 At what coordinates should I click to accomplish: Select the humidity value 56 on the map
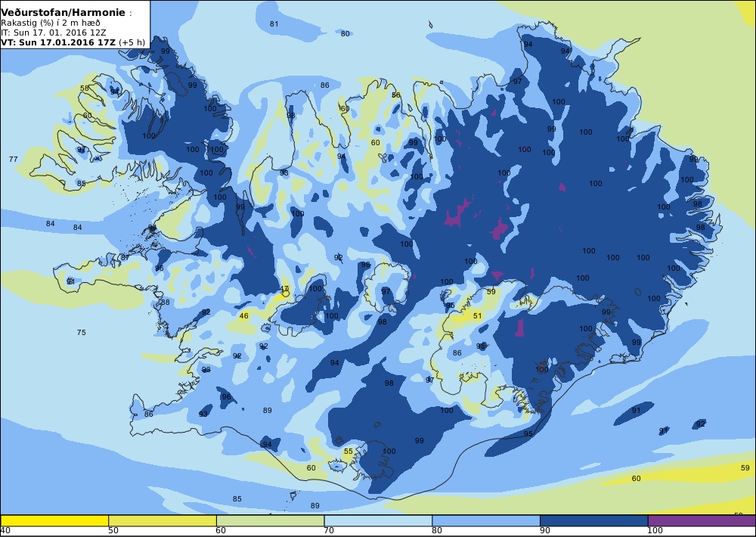click(x=396, y=95)
